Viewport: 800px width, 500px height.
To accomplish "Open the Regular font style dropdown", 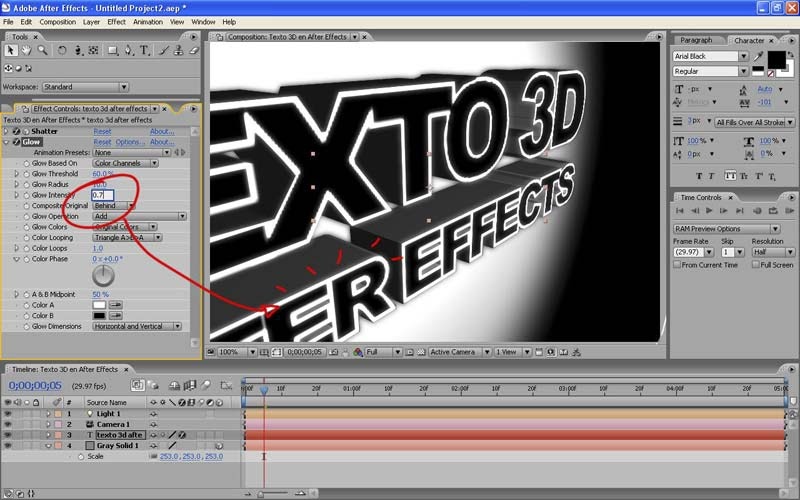I will pyautogui.click(x=710, y=71).
